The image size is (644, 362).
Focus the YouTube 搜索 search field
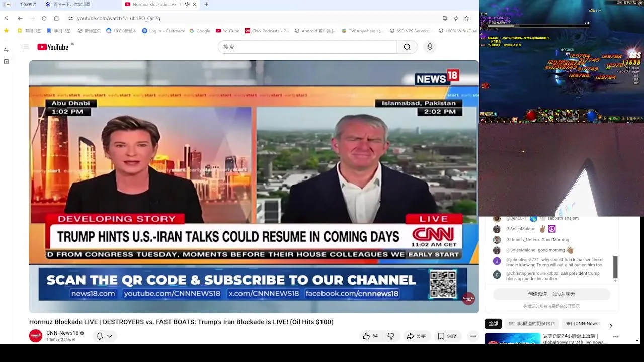tap(307, 47)
